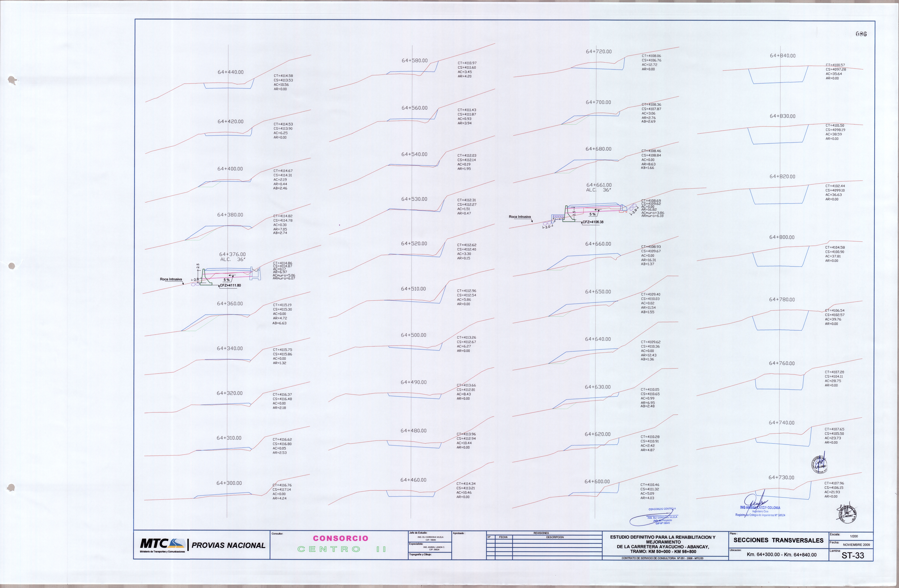899x588 pixels.
Task: Click the green CENTRO II text
Action: (342, 549)
